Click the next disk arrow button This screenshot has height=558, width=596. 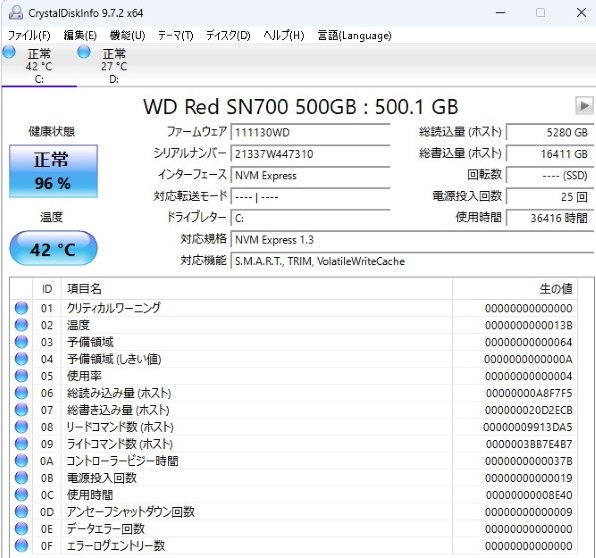click(x=584, y=105)
